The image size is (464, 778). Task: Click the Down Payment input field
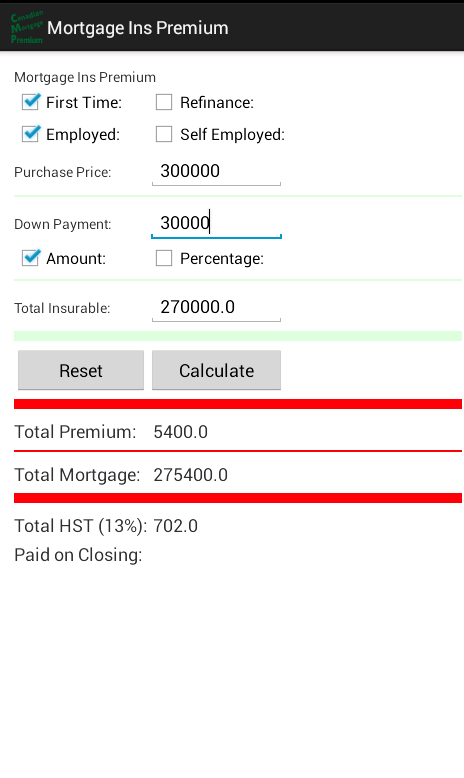point(216,223)
